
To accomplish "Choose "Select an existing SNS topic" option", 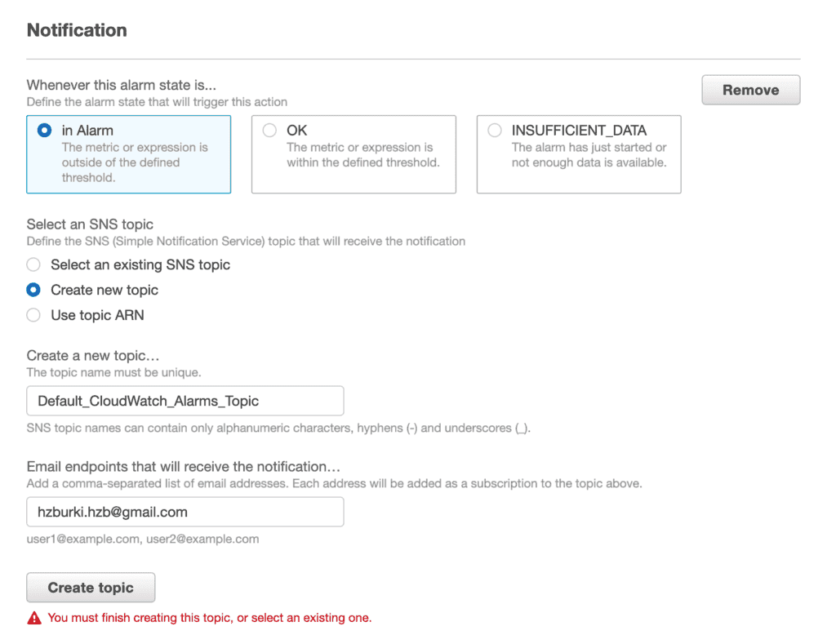I will (x=33, y=264).
